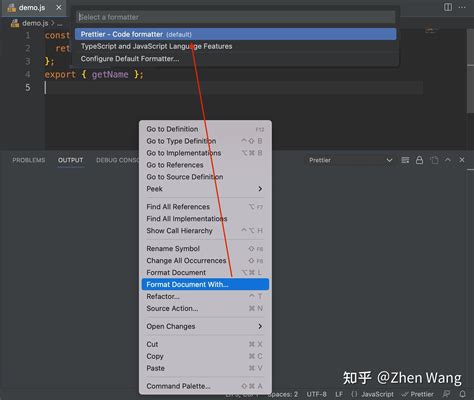Select Go to Type Definition
The image size is (474, 400).
click(205, 141)
